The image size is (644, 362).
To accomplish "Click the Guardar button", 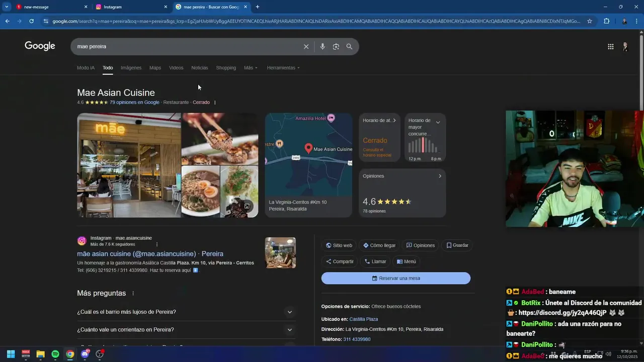I will coord(457,245).
